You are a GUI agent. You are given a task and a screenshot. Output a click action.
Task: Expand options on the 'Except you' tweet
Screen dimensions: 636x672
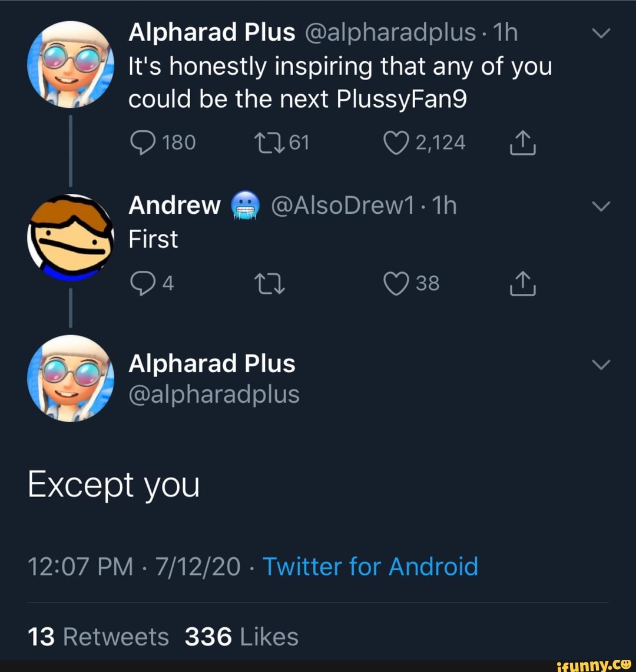pyautogui.click(x=601, y=364)
